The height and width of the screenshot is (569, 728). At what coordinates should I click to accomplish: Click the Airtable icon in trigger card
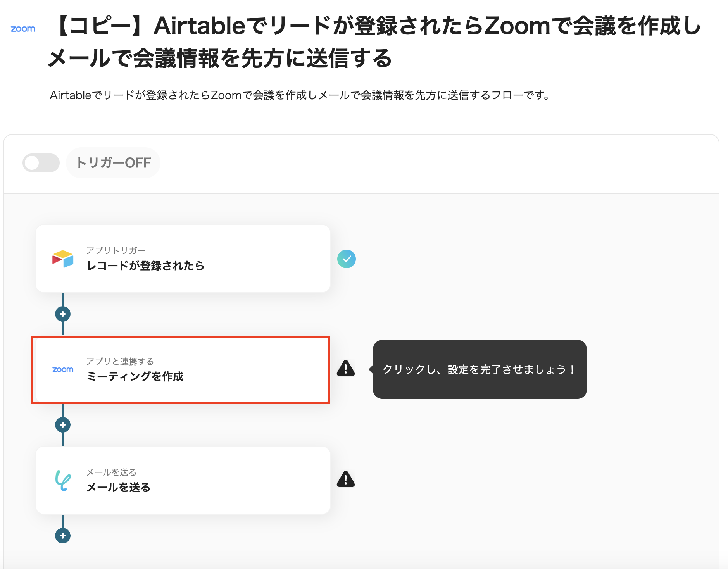(x=63, y=259)
